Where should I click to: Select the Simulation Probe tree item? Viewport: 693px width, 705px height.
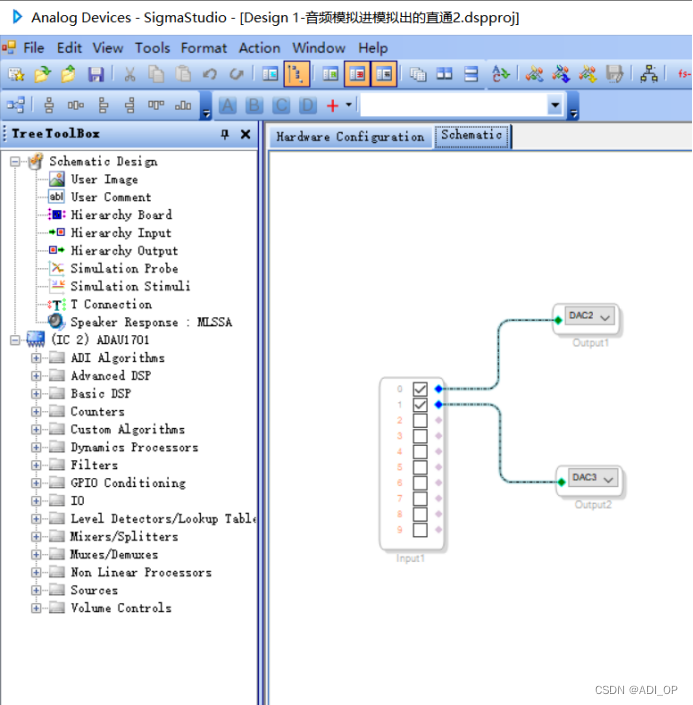coord(124,268)
